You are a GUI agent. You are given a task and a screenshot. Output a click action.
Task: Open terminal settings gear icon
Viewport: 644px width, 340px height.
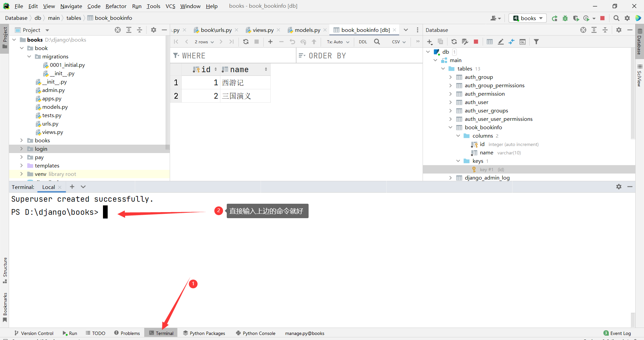click(x=619, y=187)
